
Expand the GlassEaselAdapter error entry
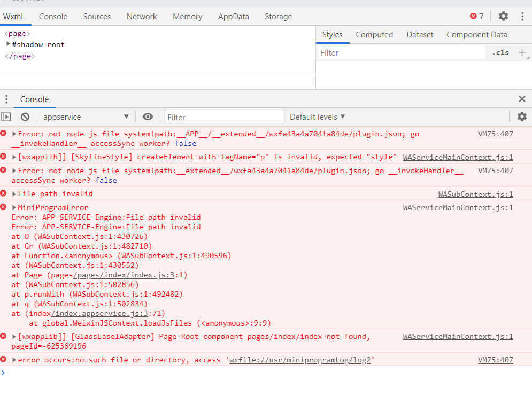point(14,337)
